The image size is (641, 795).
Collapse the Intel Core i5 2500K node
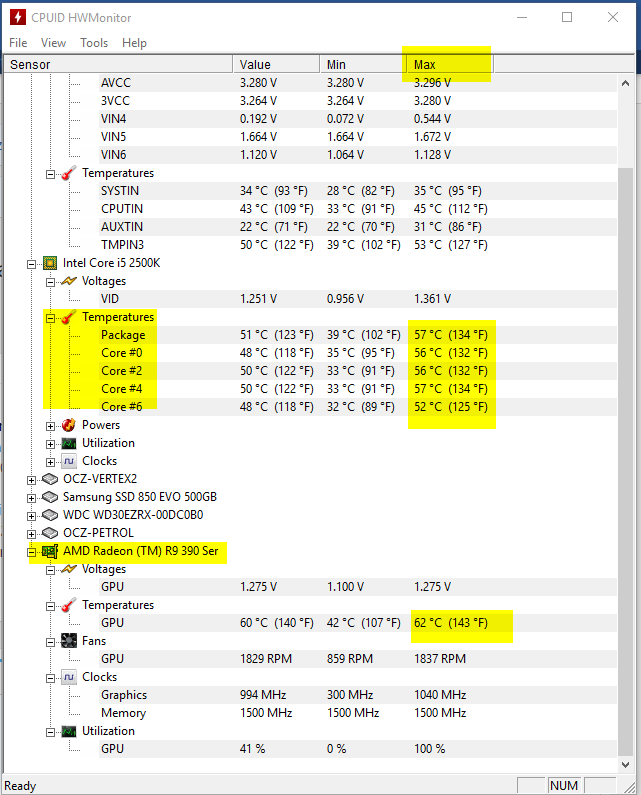31,264
